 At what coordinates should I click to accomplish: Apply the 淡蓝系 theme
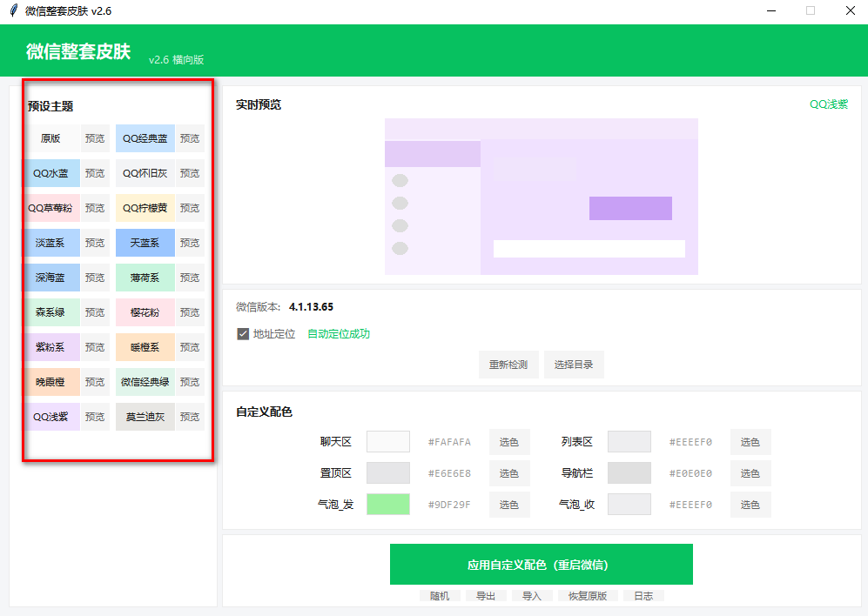[50, 243]
